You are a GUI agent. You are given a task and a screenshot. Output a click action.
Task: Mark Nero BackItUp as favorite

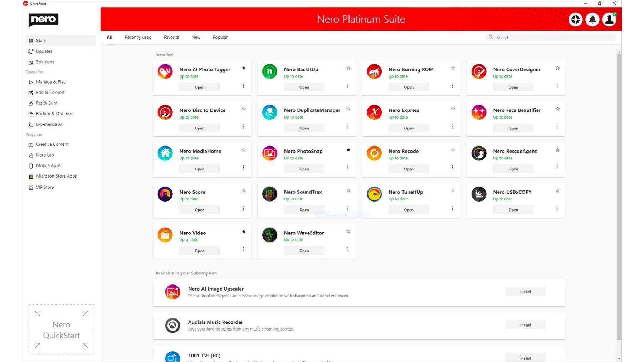(348, 68)
